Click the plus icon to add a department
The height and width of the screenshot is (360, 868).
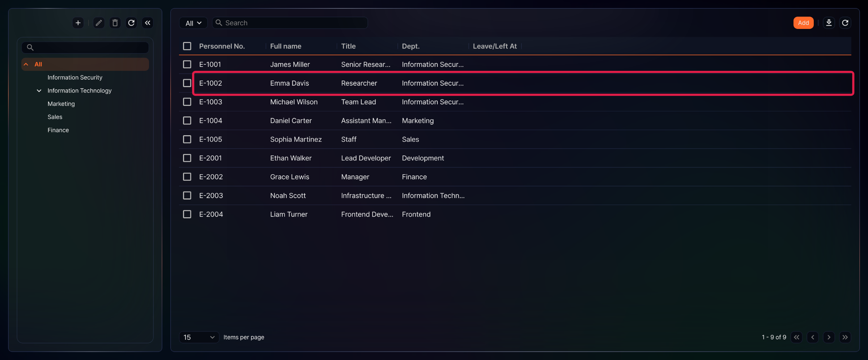pyautogui.click(x=78, y=23)
